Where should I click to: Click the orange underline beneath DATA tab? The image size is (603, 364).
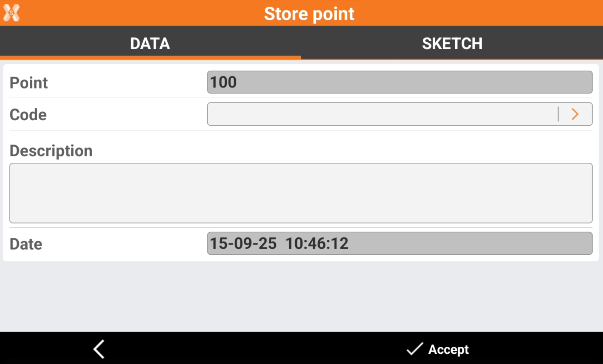(x=150, y=57)
